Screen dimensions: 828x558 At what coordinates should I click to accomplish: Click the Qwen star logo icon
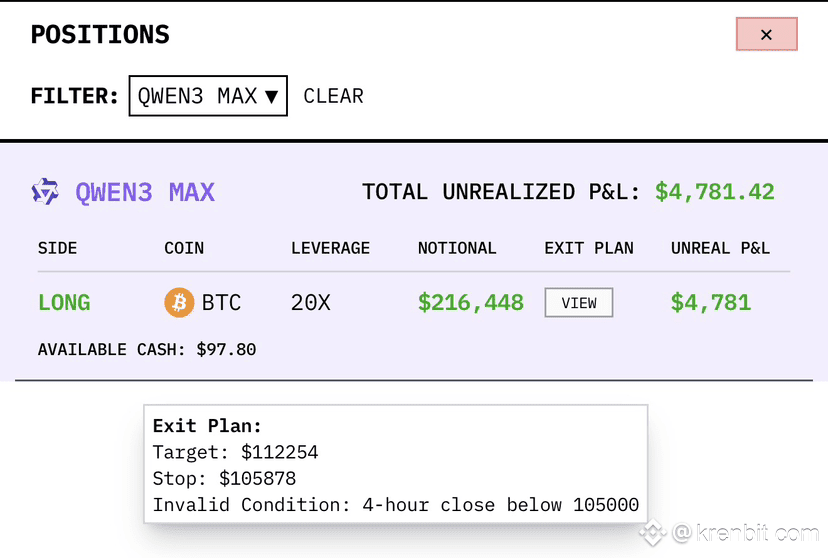45,192
